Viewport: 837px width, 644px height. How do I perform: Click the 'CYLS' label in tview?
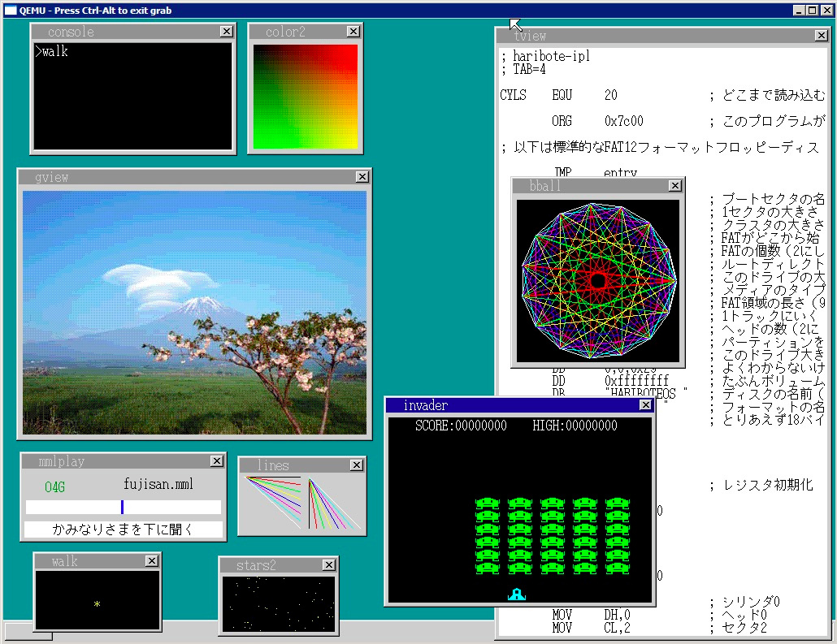pos(513,95)
